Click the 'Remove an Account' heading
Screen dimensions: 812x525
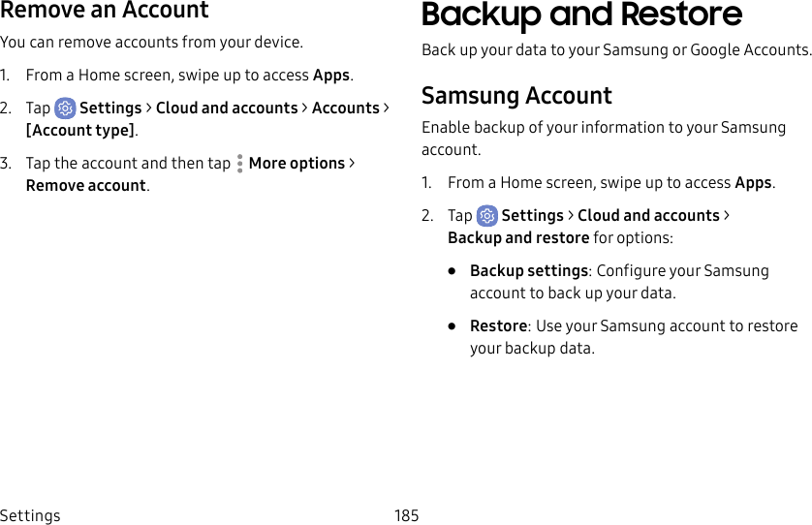pos(105,12)
